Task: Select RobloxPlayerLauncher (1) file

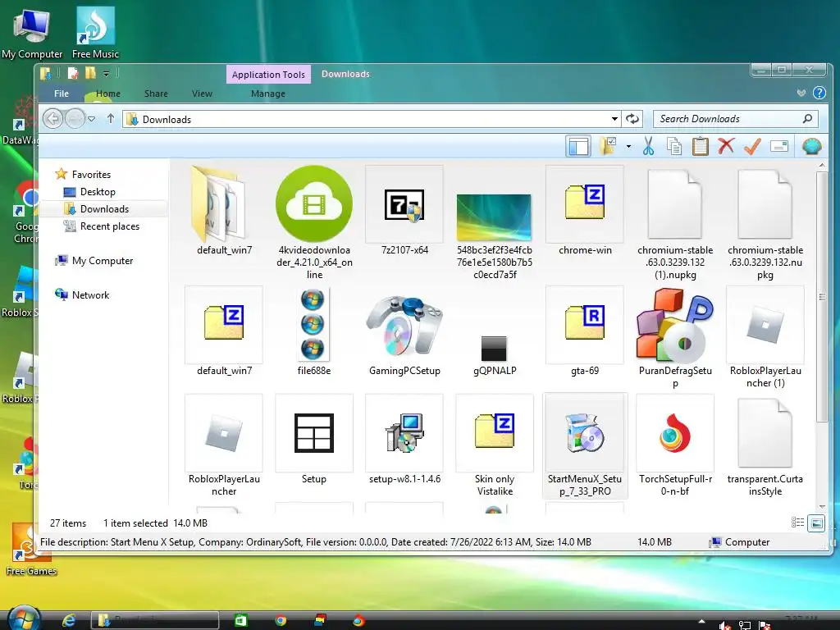Action: click(x=765, y=337)
